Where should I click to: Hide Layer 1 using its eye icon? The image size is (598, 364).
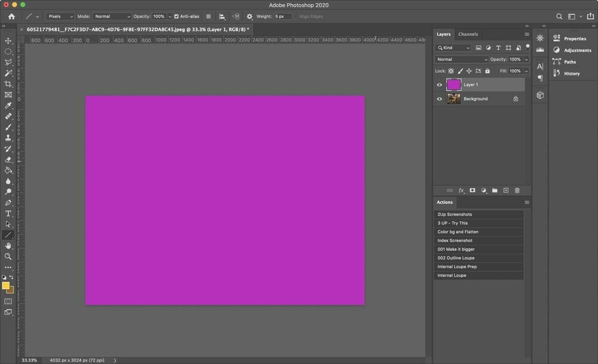[x=440, y=85]
